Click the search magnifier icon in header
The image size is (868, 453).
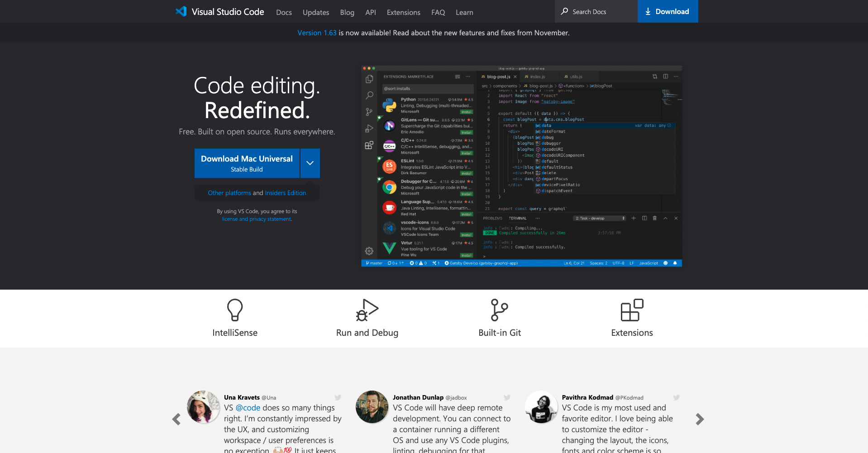pos(564,11)
